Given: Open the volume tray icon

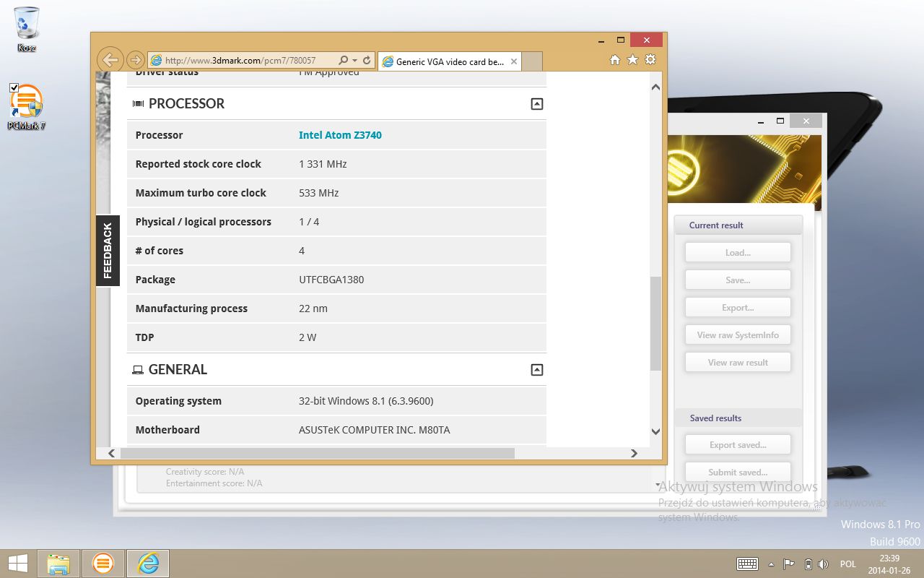Looking at the screenshot, I should coord(824,564).
